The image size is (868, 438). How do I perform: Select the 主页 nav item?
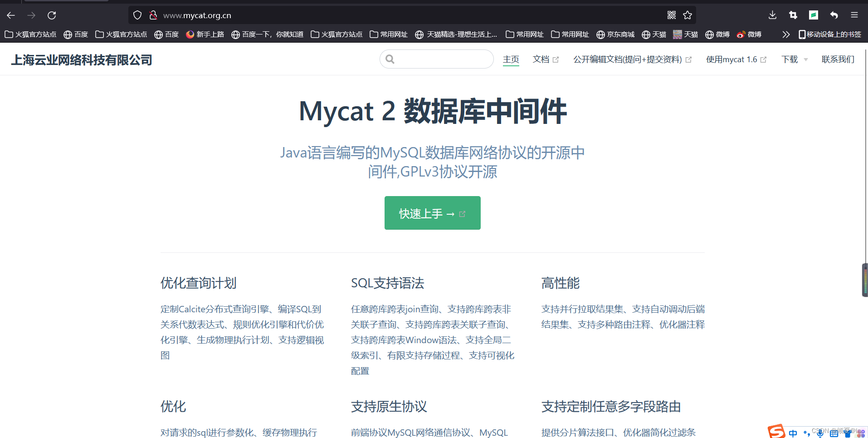click(511, 59)
